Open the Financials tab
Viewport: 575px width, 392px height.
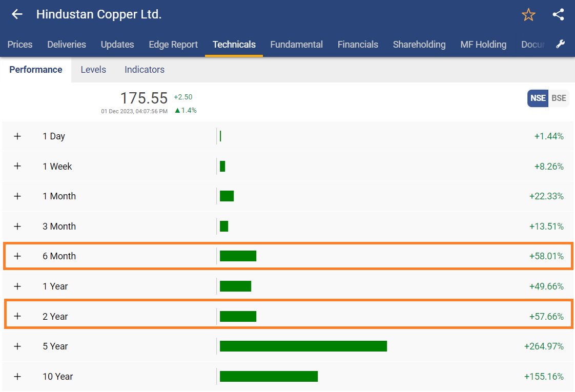tap(358, 45)
